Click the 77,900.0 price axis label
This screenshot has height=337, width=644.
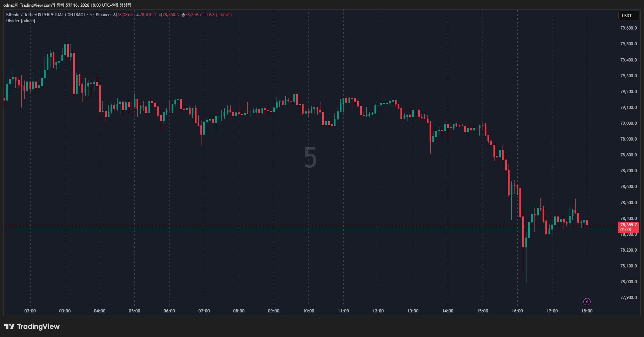629,298
